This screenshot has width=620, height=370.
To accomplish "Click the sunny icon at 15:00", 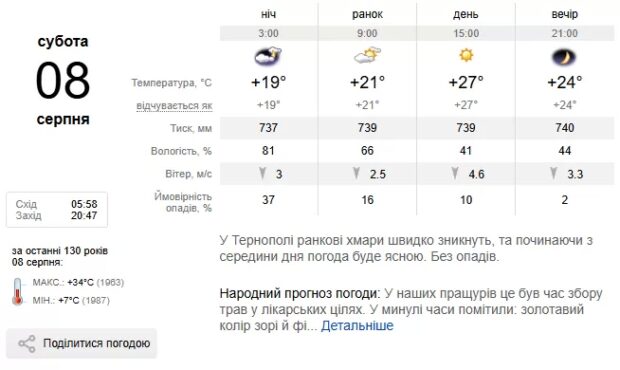I will (466, 55).
